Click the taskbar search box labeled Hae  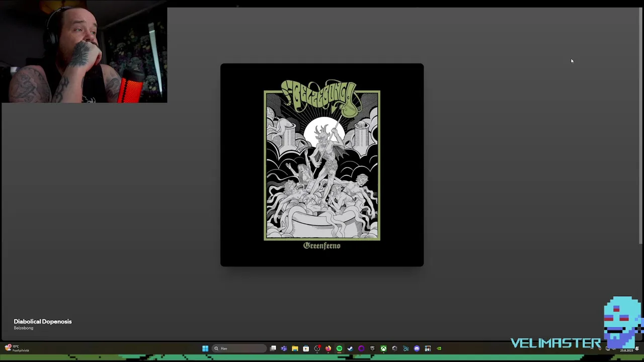239,348
